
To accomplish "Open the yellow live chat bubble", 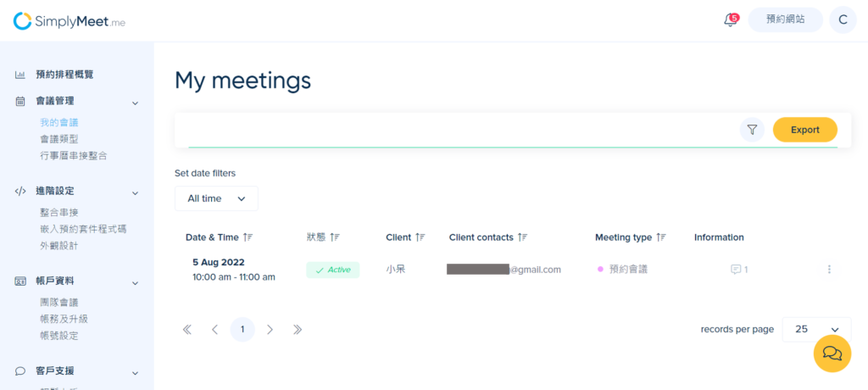I will [832, 353].
